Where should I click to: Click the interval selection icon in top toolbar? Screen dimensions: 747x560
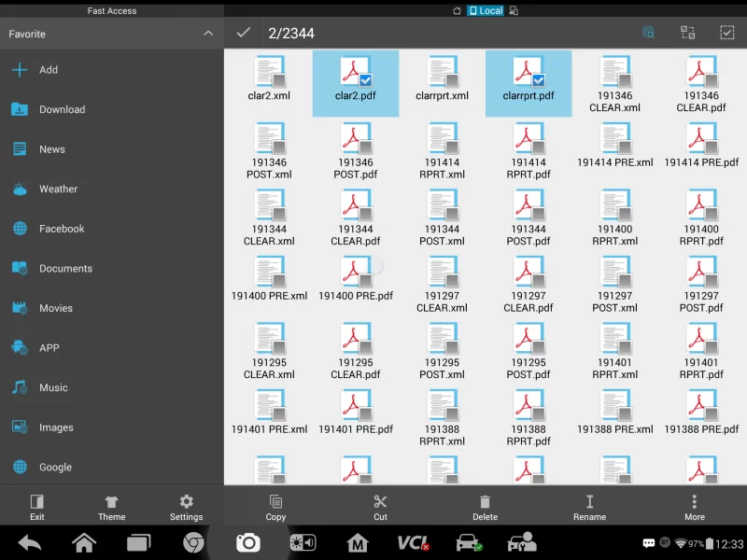pyautogui.click(x=688, y=33)
